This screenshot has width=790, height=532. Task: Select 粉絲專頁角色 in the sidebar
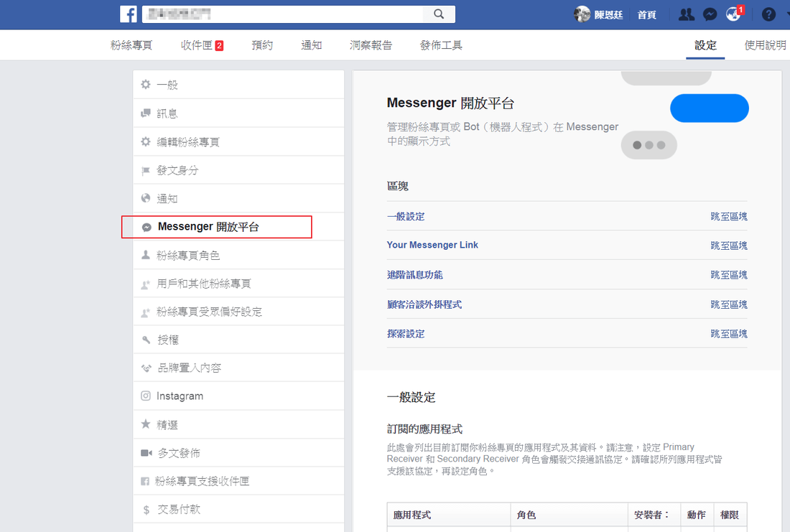(239, 256)
